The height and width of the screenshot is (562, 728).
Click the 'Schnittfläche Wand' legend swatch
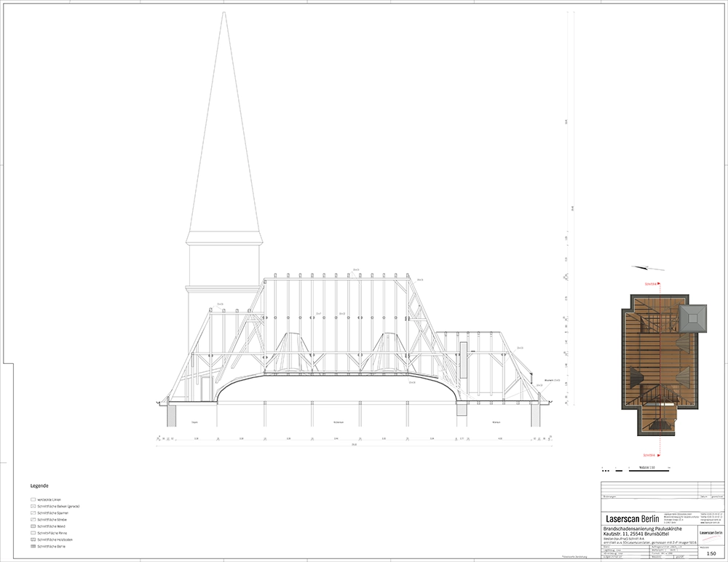pyautogui.click(x=33, y=526)
